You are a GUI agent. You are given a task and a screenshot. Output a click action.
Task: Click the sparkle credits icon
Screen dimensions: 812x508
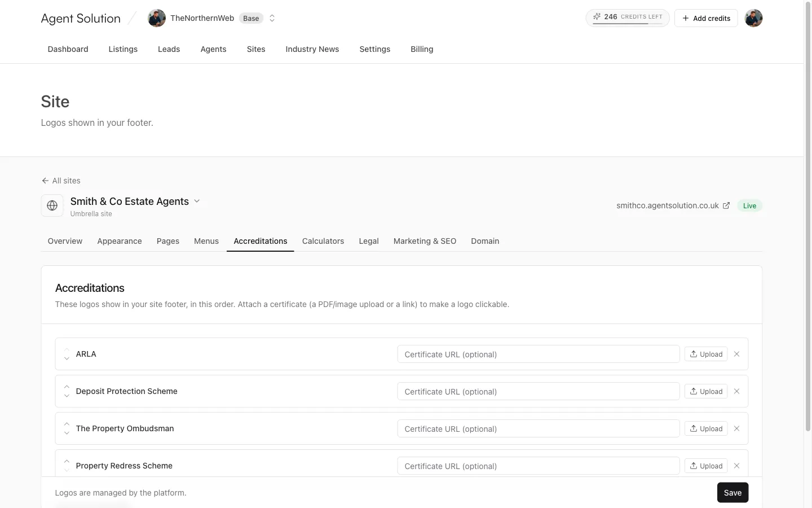pos(597,17)
